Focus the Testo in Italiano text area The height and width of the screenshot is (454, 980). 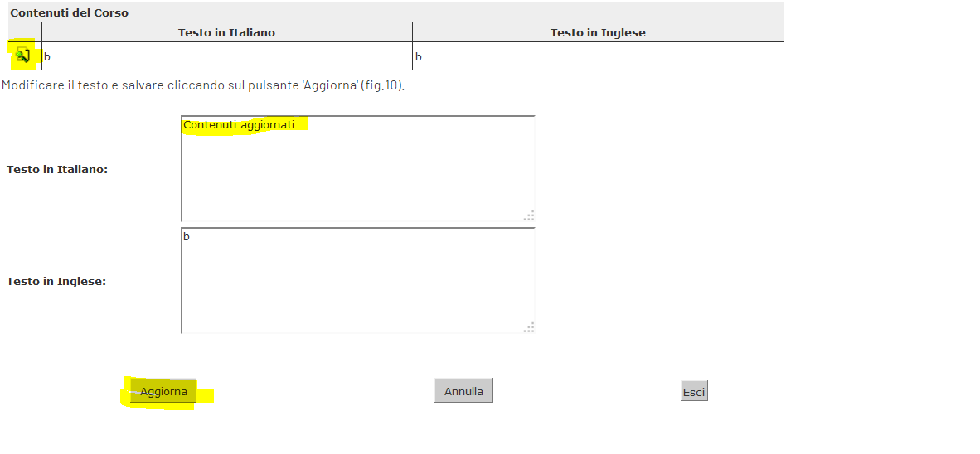pos(358,169)
